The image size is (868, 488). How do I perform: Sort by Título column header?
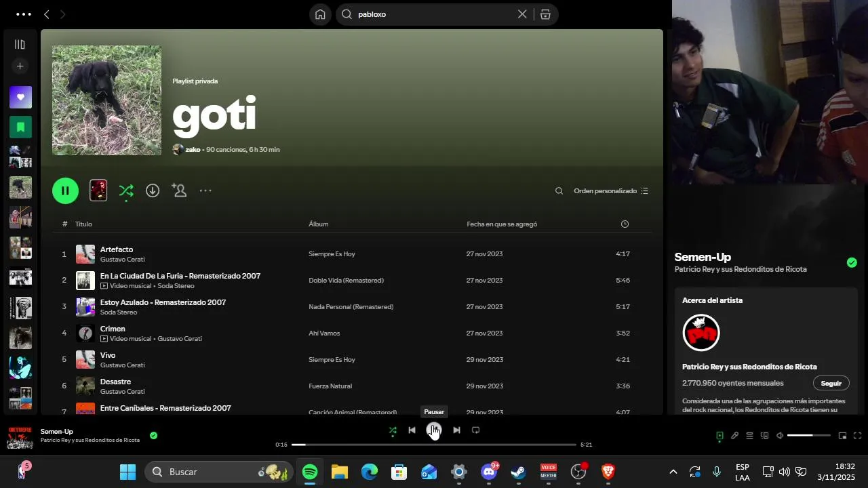(x=83, y=224)
